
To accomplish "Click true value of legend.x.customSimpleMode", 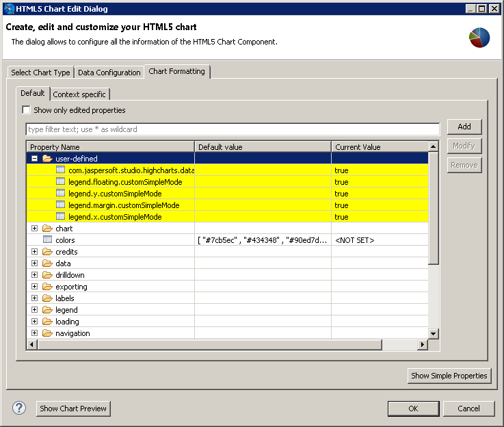I will [341, 217].
